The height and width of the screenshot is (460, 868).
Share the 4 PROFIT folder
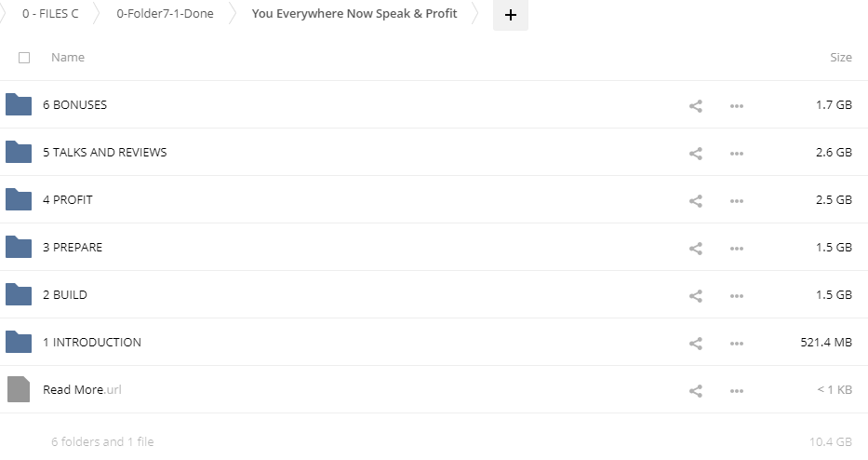click(x=695, y=200)
